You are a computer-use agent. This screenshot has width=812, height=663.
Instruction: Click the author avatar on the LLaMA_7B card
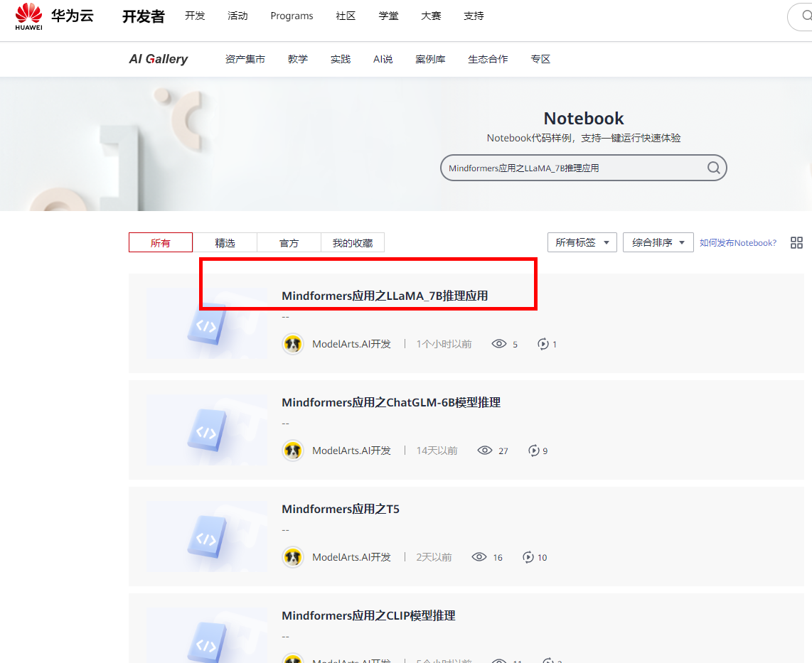(292, 344)
